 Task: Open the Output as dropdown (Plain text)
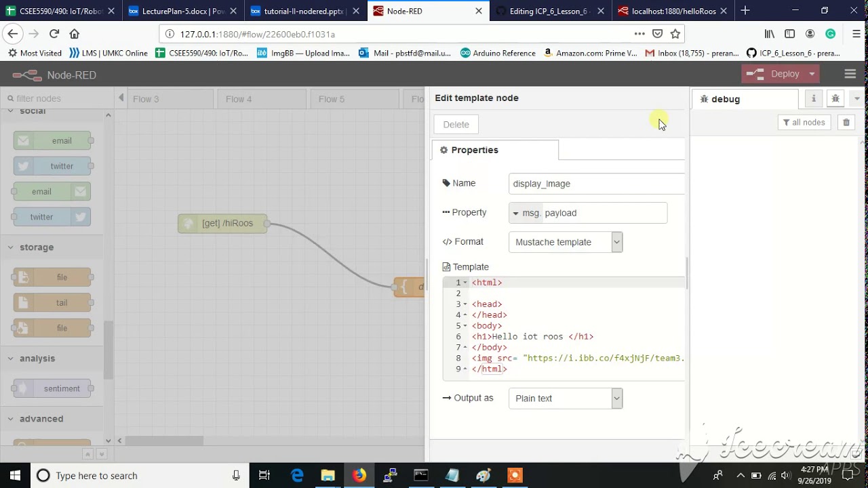(566, 399)
